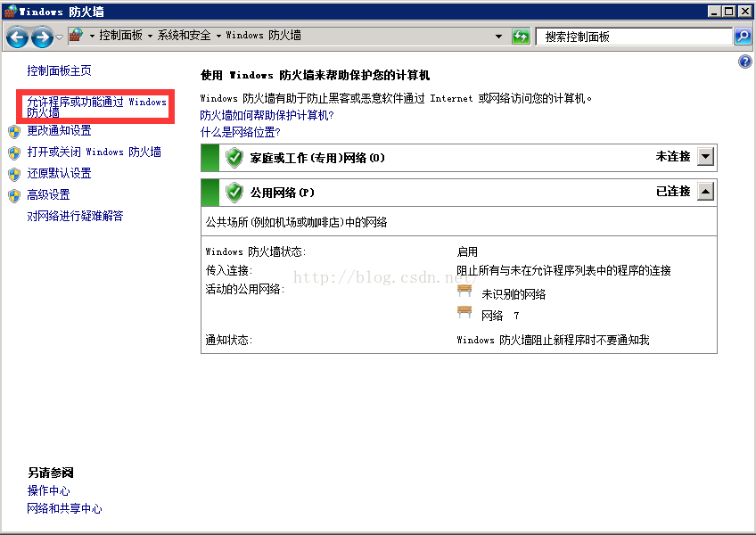Open the blue help question mark
756x535 pixels.
coord(745,62)
